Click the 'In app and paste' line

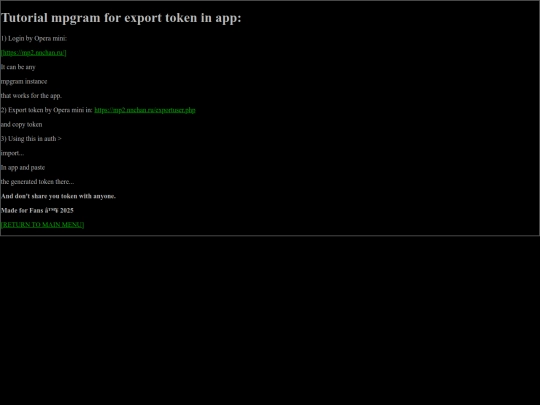23,167
